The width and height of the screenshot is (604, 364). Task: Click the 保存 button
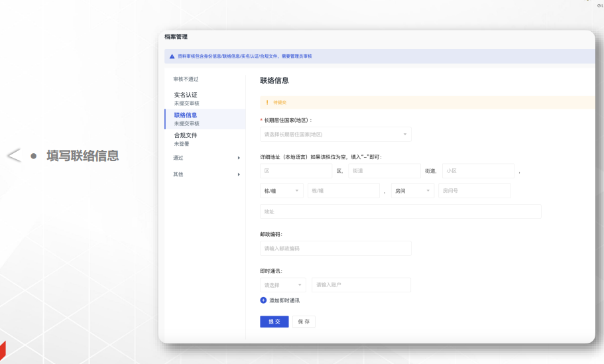(304, 322)
